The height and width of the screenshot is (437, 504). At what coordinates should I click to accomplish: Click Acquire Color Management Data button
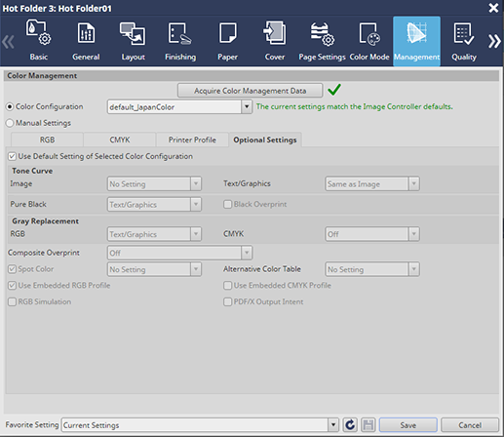(x=250, y=91)
